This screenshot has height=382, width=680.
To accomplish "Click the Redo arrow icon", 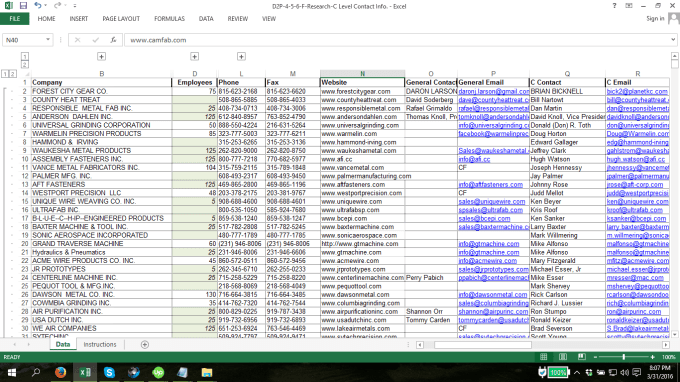I will point(57,6).
